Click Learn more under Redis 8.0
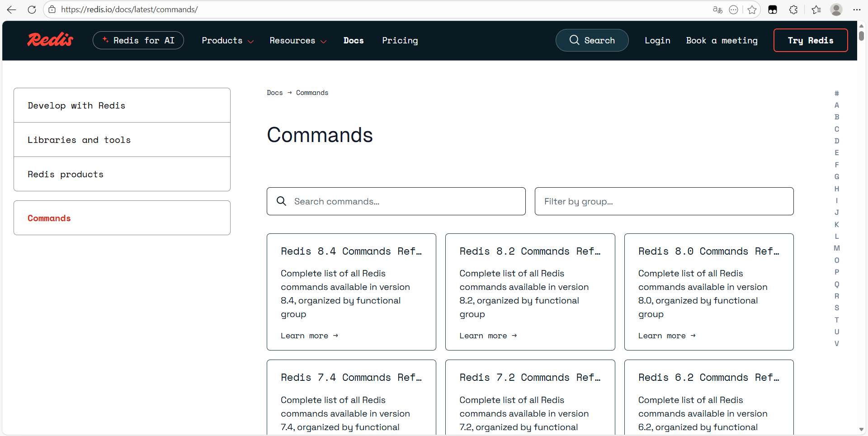868x436 pixels. pyautogui.click(x=667, y=336)
